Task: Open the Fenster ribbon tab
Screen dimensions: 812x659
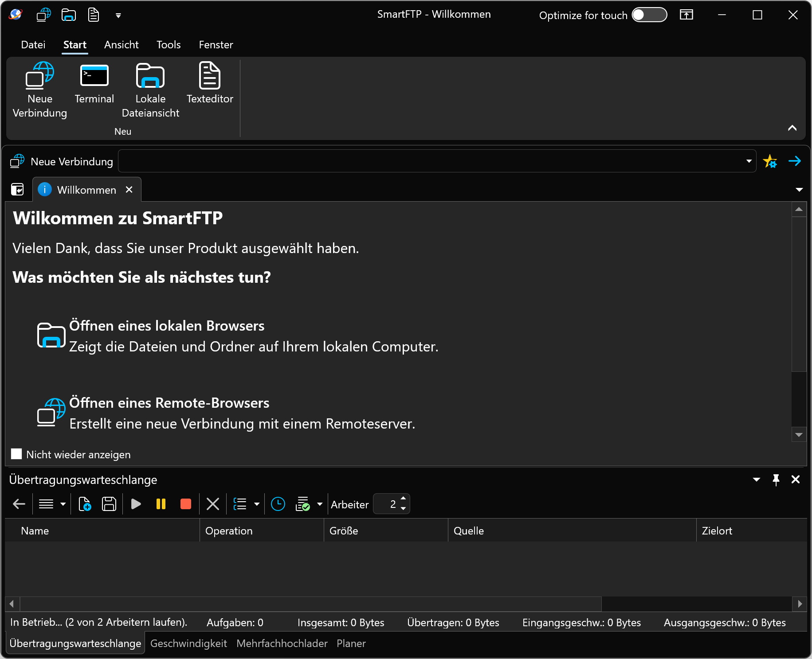Action: click(216, 45)
